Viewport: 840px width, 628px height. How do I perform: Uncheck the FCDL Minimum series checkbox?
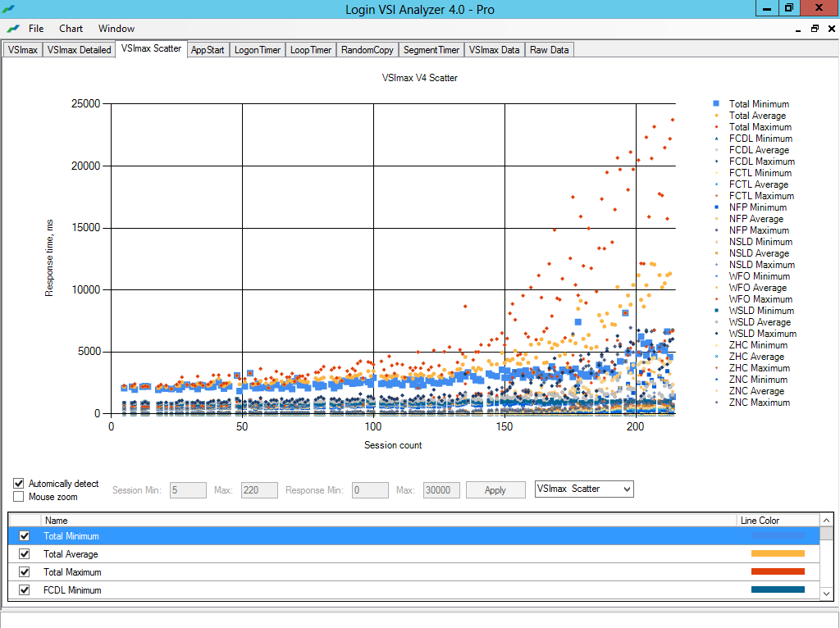point(24,590)
